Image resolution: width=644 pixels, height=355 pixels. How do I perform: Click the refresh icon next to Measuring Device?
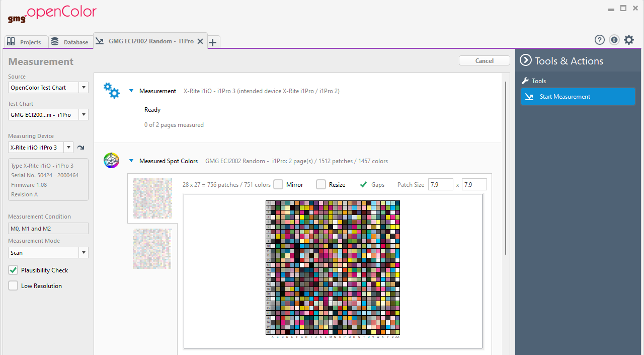tap(80, 147)
